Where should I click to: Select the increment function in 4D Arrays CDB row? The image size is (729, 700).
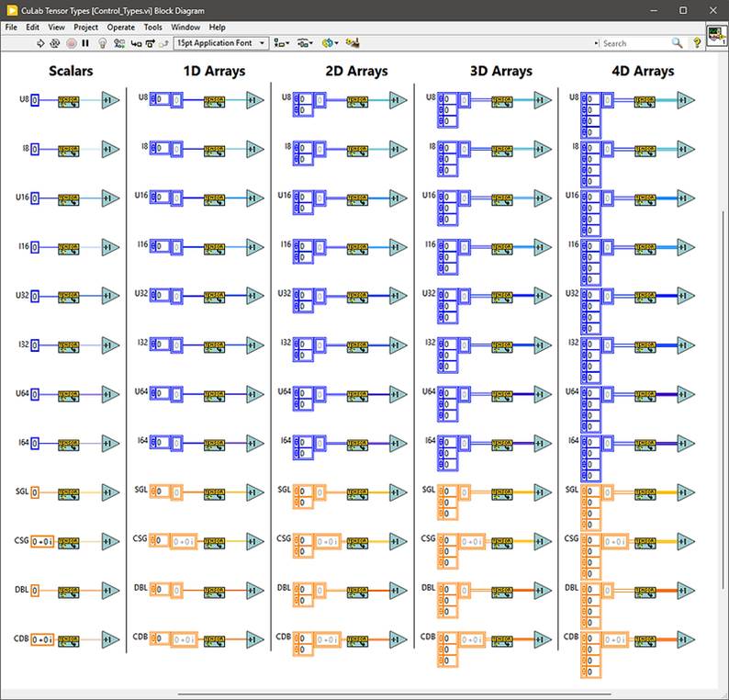tap(686, 639)
